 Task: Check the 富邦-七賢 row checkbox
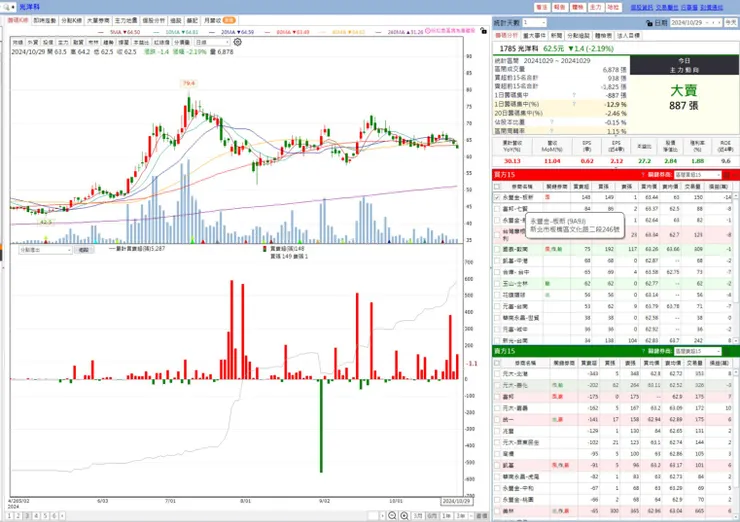pos(497,209)
